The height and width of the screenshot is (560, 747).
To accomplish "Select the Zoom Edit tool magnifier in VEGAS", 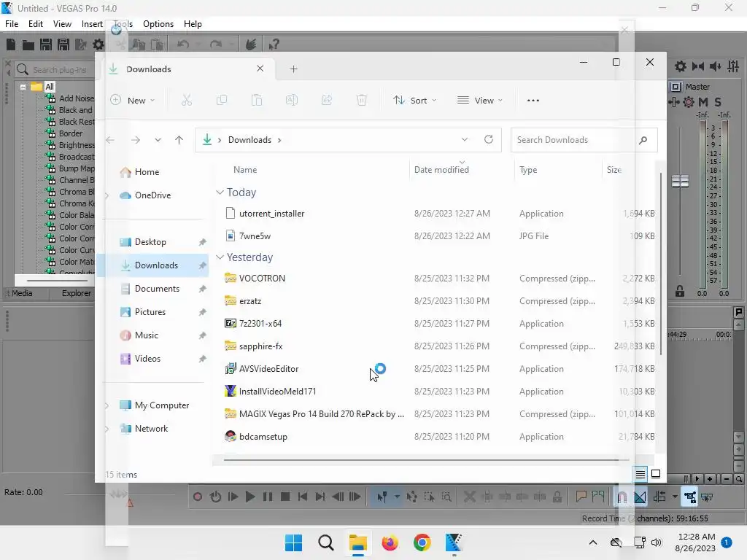I will [446, 497].
